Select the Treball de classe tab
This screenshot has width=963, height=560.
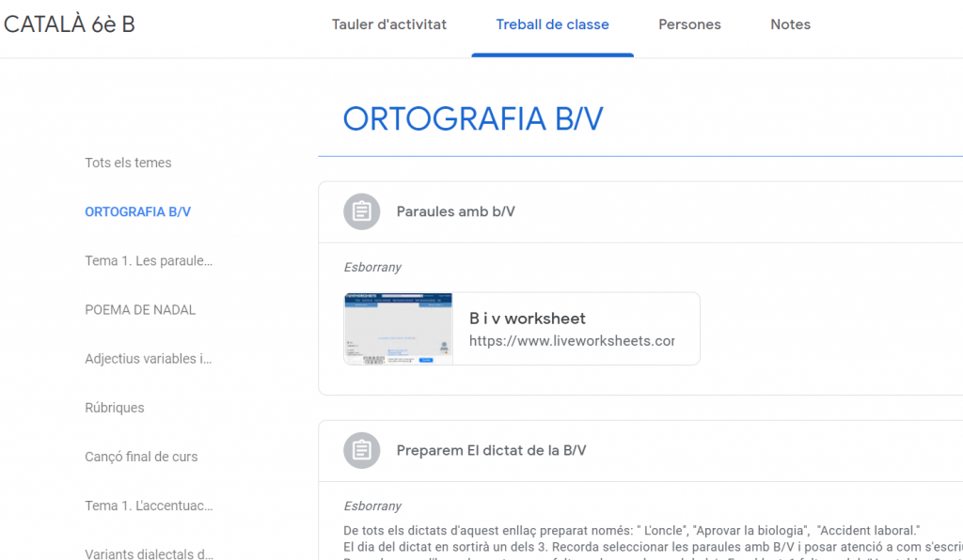[x=552, y=24]
